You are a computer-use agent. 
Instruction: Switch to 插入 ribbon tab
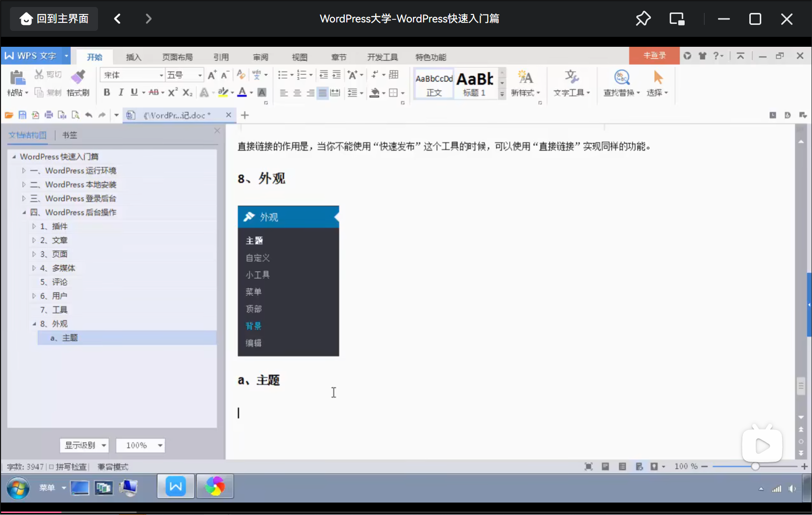point(134,57)
